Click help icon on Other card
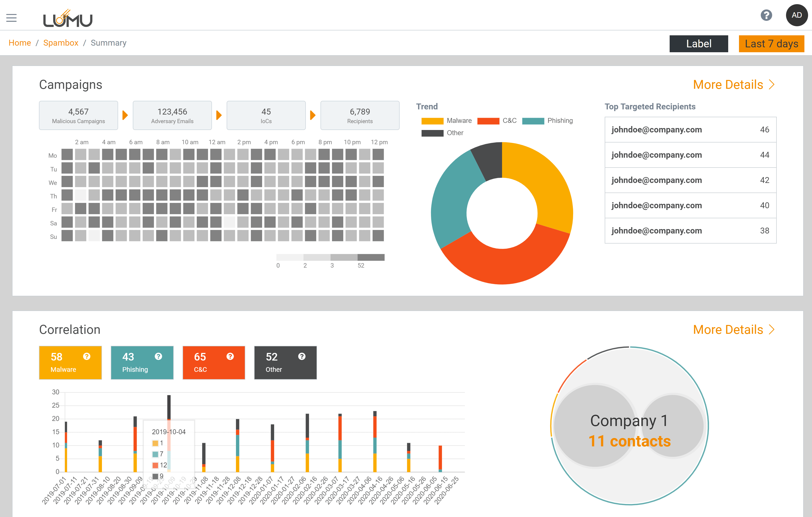This screenshot has width=812, height=517. click(302, 356)
